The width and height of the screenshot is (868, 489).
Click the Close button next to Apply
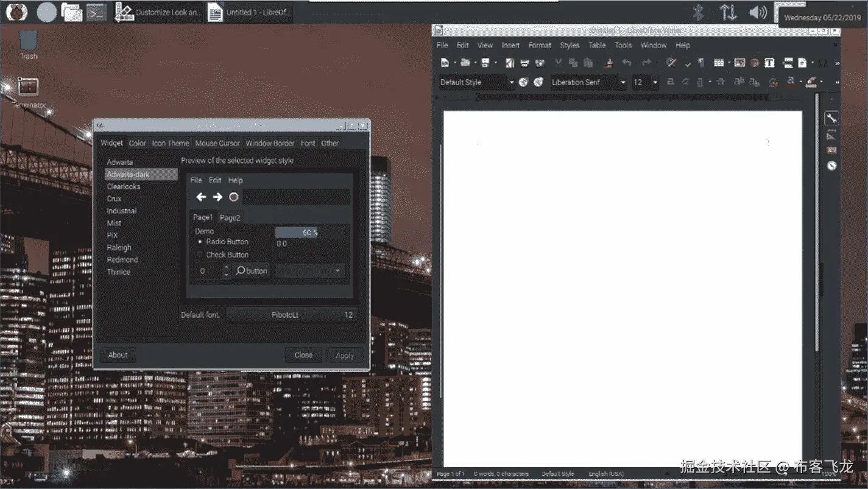point(303,355)
